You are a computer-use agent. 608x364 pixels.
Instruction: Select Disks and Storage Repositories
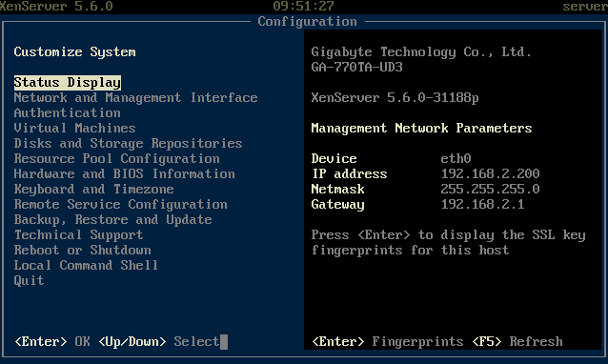pyautogui.click(x=129, y=144)
